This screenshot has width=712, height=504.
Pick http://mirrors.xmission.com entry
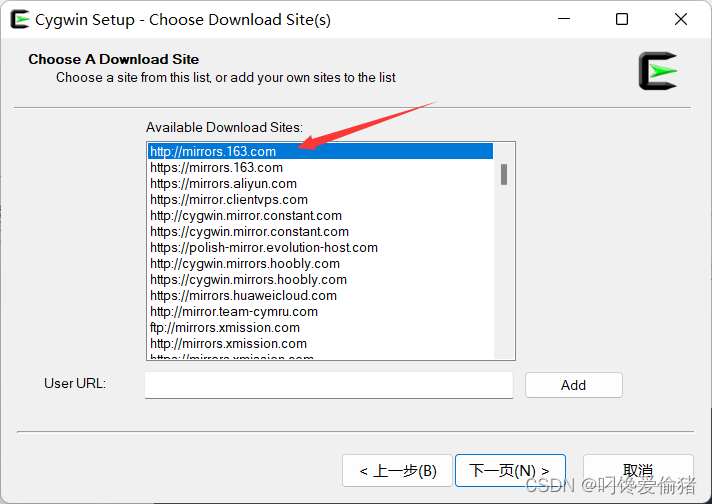click(x=321, y=344)
